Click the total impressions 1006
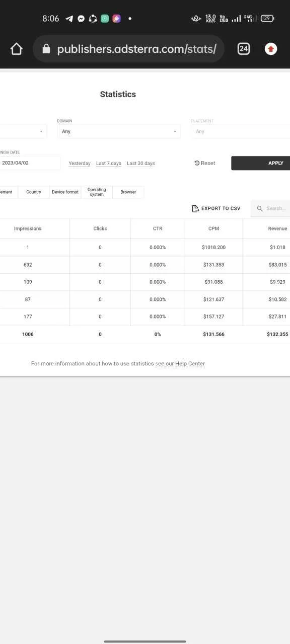Image resolution: width=290 pixels, height=644 pixels. [x=28, y=334]
